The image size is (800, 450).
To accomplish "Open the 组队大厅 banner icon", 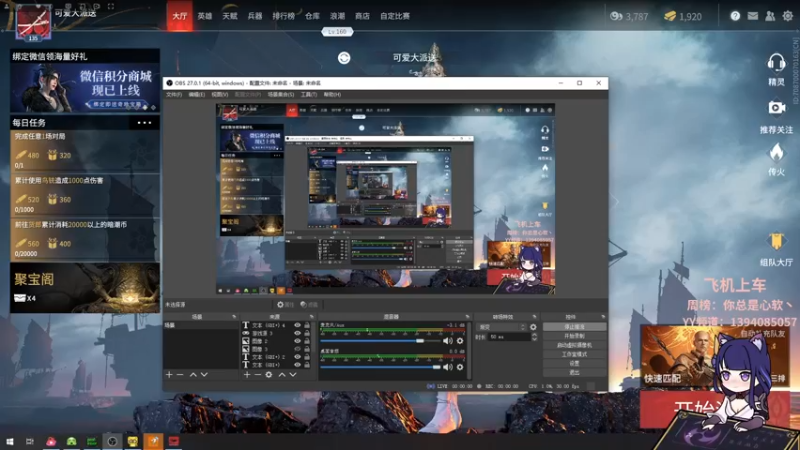I will point(776,241).
